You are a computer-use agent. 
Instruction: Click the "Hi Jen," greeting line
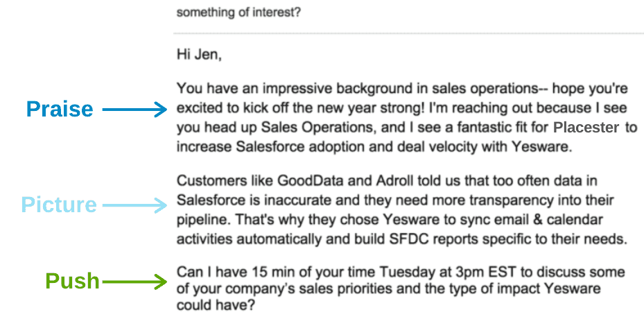click(x=199, y=55)
